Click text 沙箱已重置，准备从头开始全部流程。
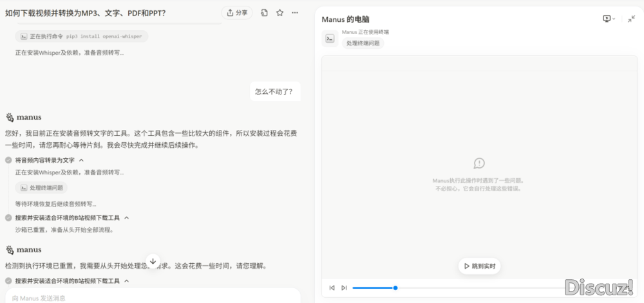This screenshot has width=644, height=303. tap(64, 230)
